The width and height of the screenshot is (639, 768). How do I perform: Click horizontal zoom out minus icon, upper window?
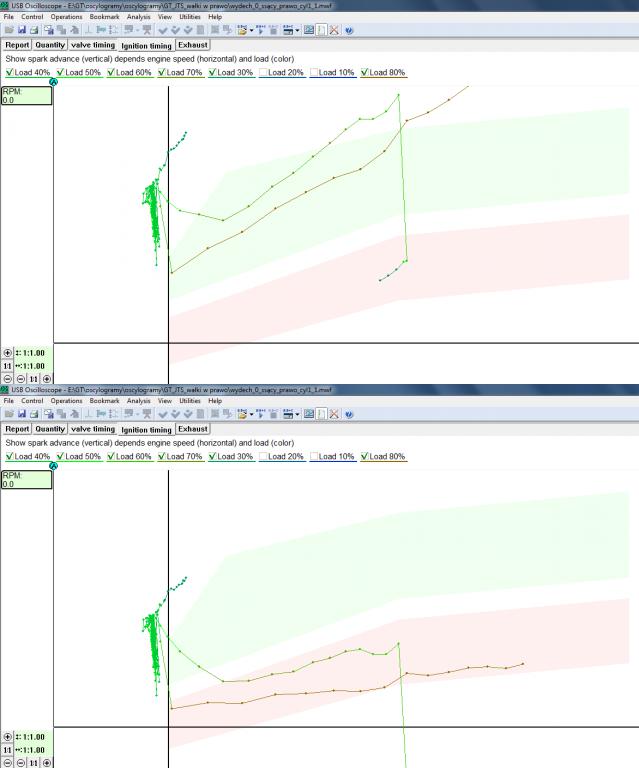(x=21, y=379)
